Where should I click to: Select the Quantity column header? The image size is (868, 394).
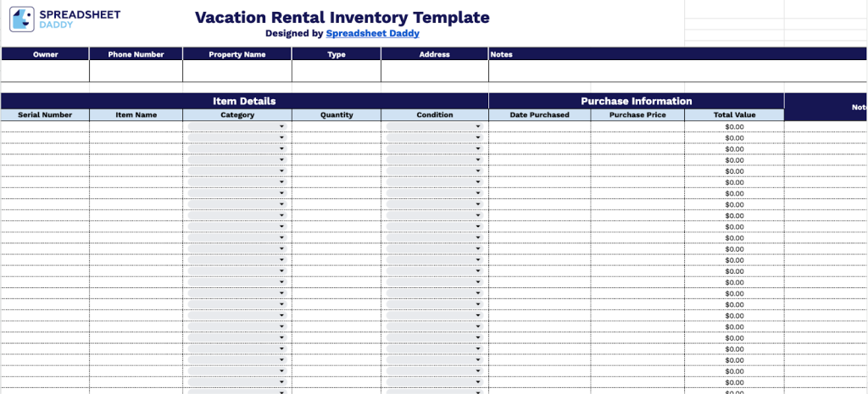(337, 115)
